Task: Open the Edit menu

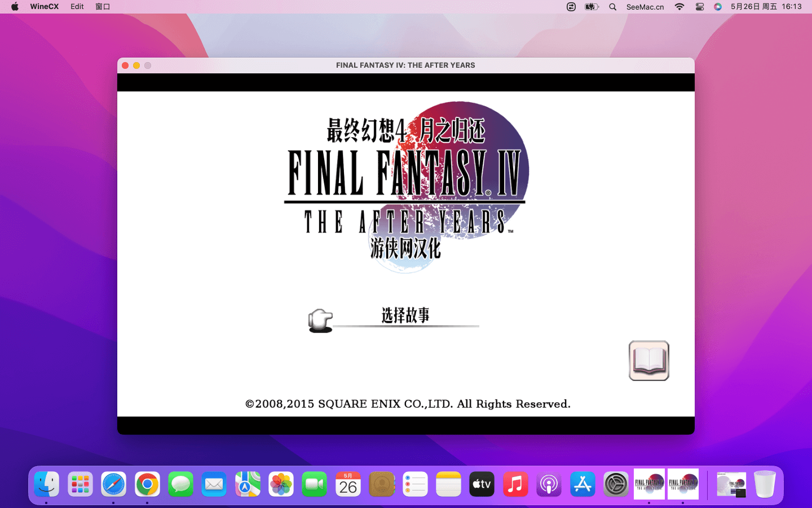Action: pyautogui.click(x=77, y=7)
